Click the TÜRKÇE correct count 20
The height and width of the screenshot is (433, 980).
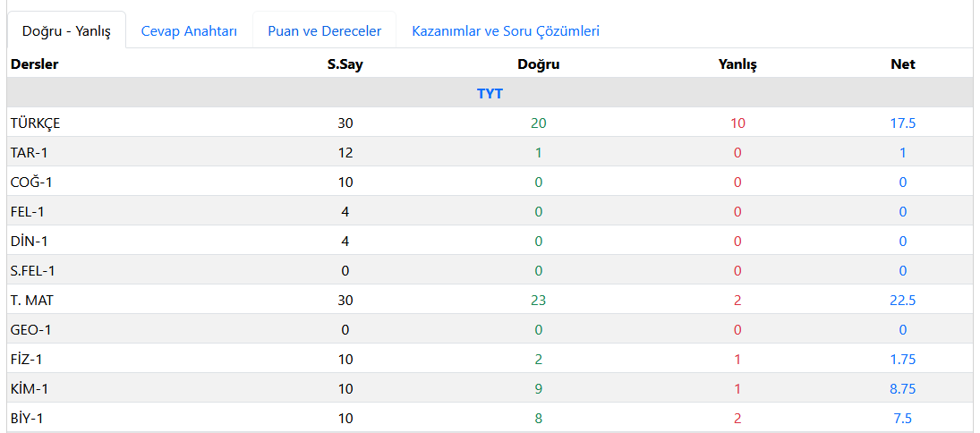[538, 123]
